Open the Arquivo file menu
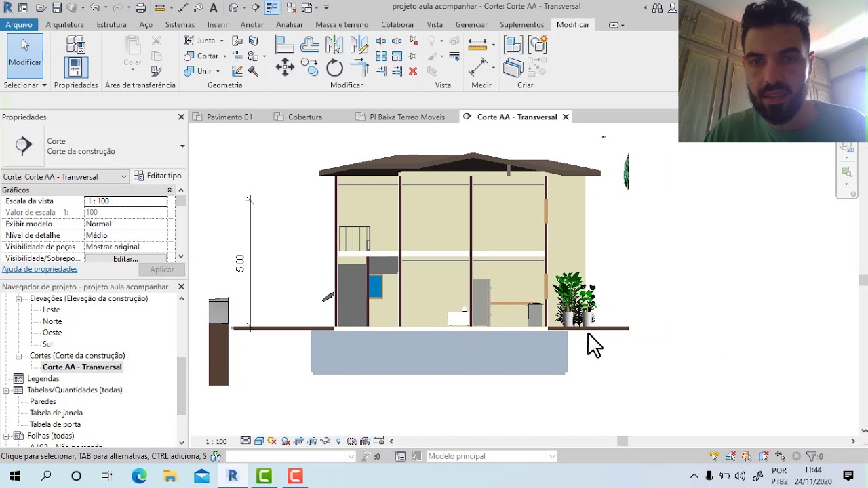The image size is (868, 488). pos(19,24)
